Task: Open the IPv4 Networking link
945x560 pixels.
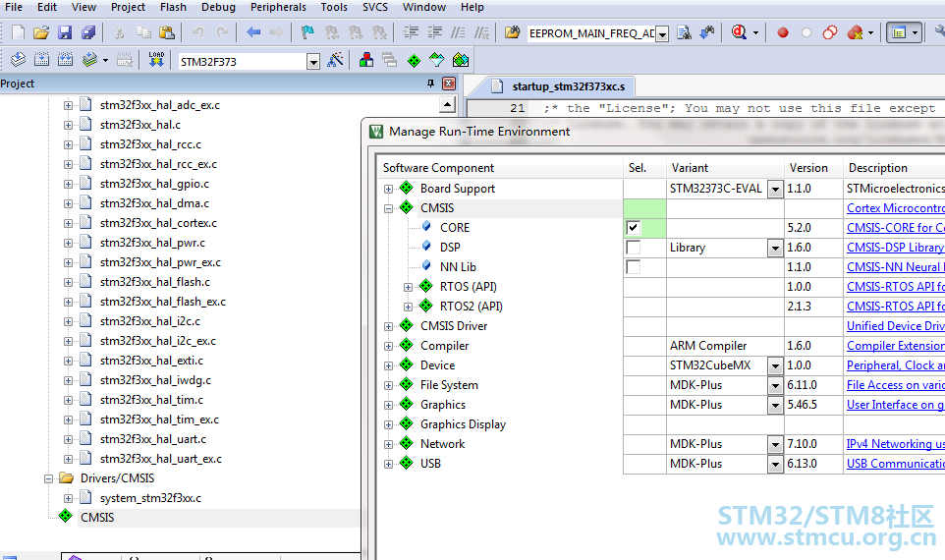Action: pos(896,444)
